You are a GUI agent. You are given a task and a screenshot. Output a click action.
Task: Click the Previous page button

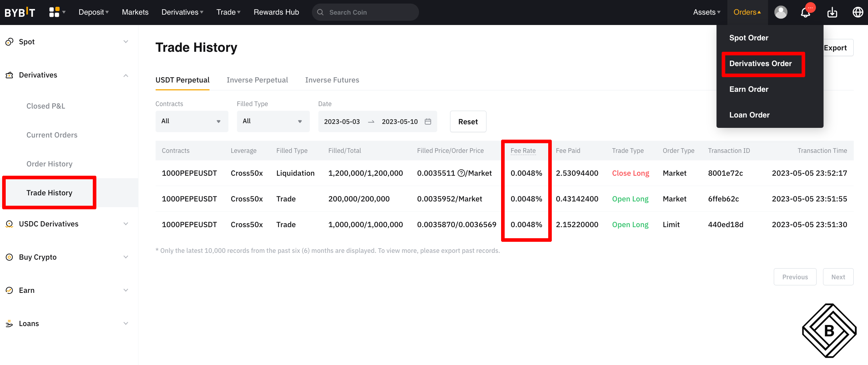tap(795, 277)
